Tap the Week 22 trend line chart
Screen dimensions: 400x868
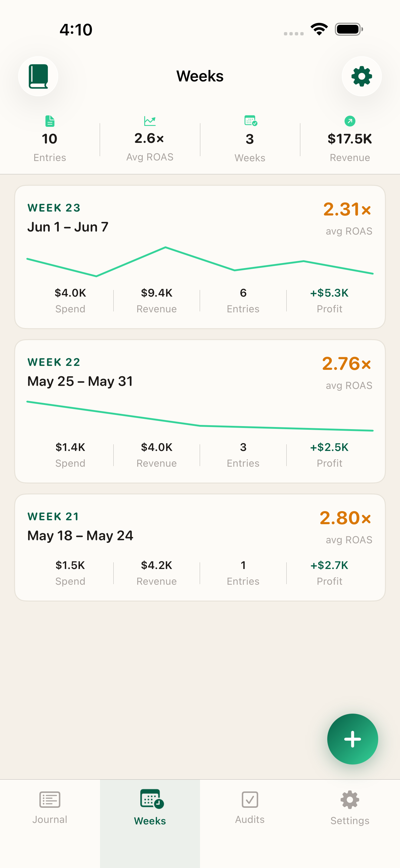coord(200,416)
